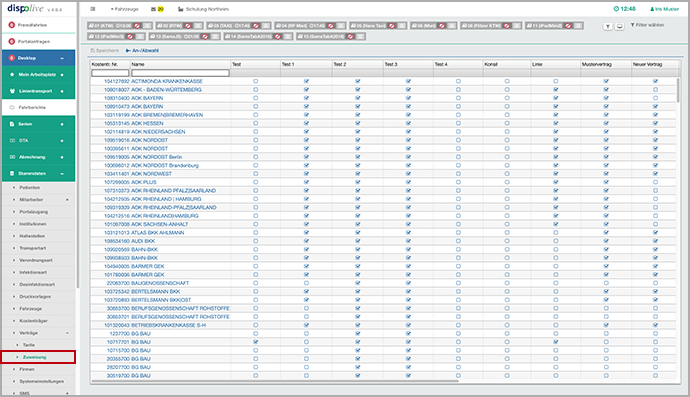The image size is (690, 397).
Task: Click the Fremdfahrten red circle icon
Action: click(12, 25)
